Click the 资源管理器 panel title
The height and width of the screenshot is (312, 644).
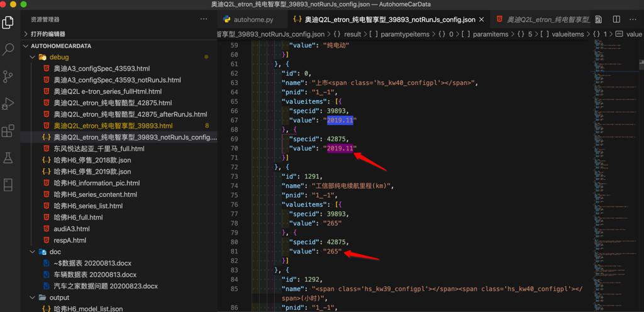[x=45, y=19]
